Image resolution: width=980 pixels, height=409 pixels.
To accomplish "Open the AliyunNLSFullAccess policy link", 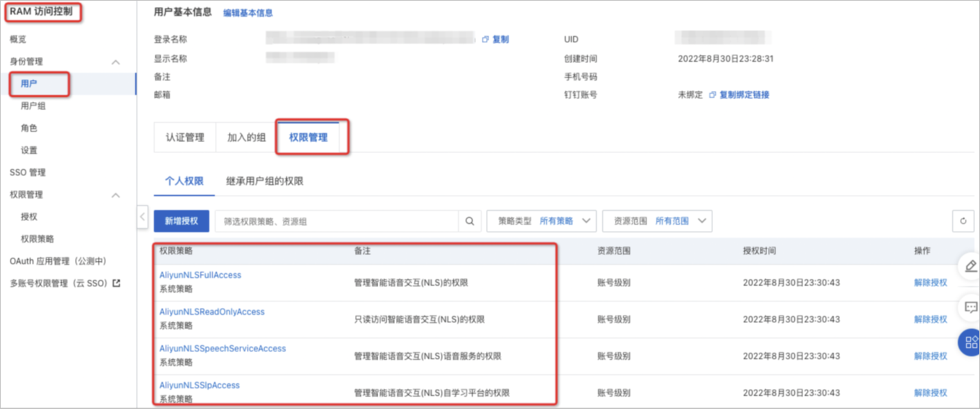I will pos(200,275).
